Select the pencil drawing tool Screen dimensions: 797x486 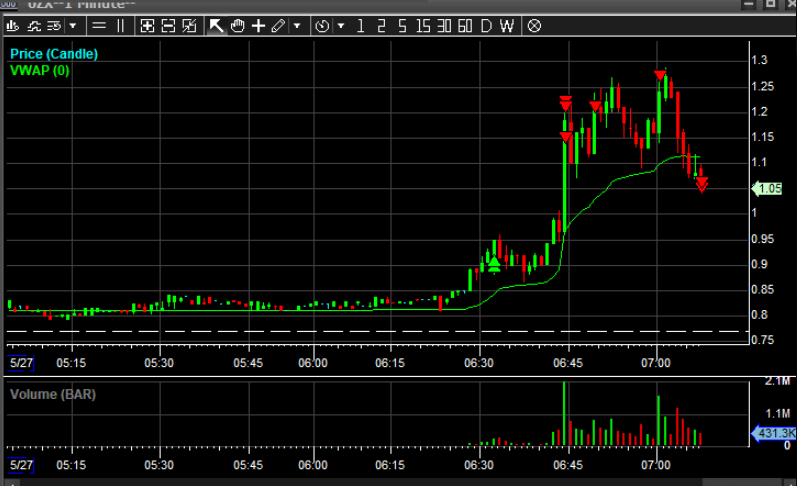pyautogui.click(x=279, y=25)
